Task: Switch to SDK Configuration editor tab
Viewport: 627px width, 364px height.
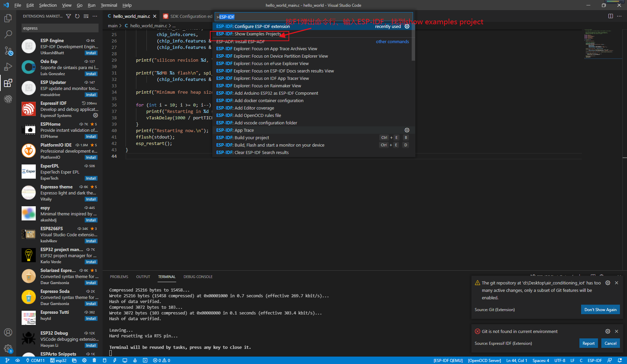Action: click(x=187, y=16)
